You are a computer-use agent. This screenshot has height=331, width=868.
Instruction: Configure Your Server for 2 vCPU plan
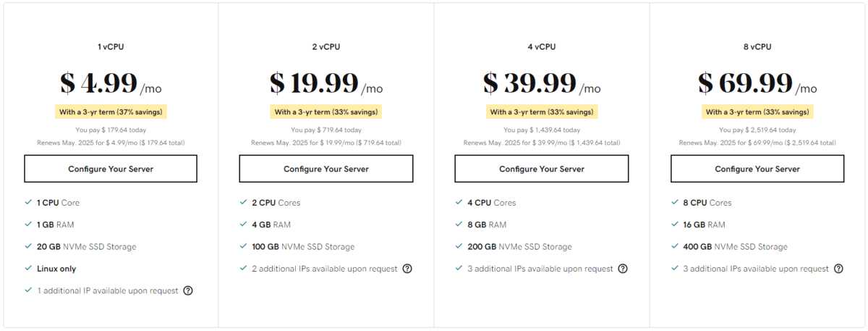[x=326, y=169]
